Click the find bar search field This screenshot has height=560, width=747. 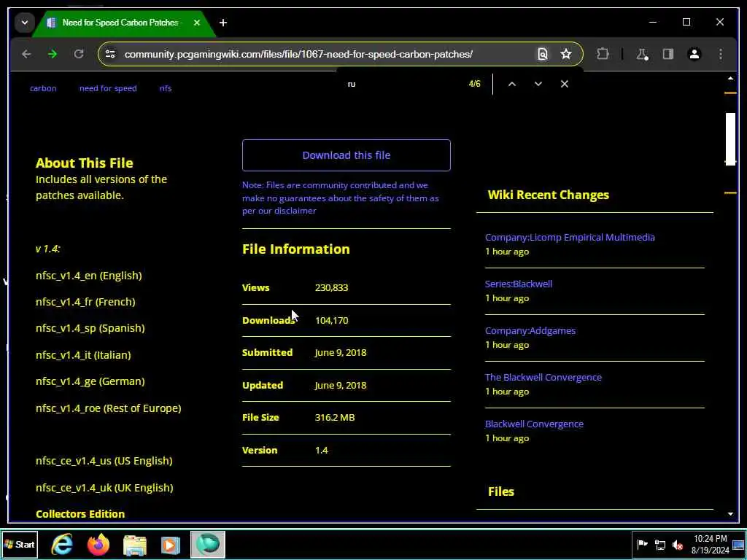(x=403, y=84)
